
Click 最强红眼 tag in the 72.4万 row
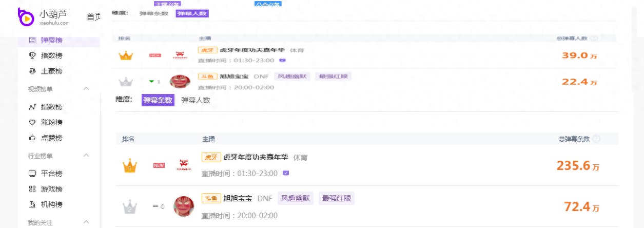(x=337, y=198)
